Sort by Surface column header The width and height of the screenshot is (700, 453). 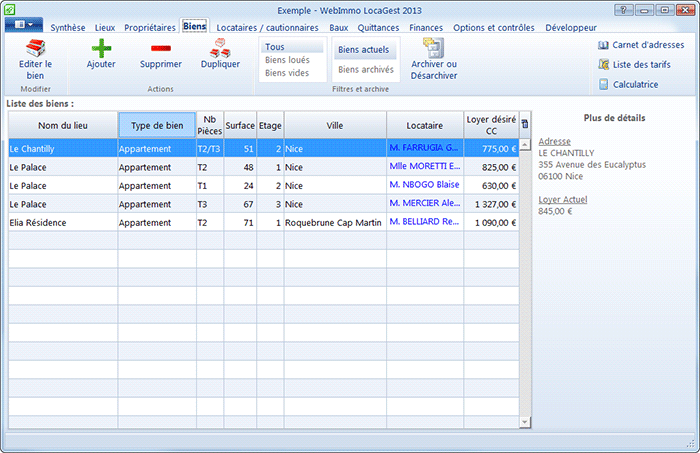(240, 125)
